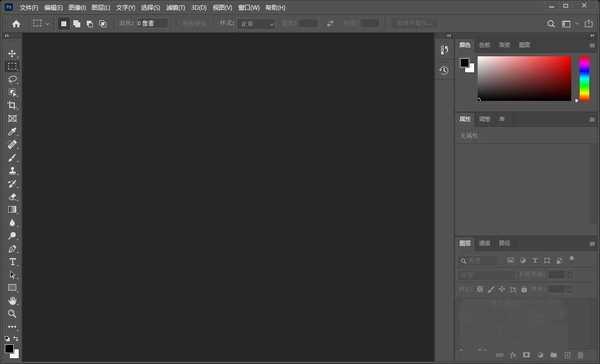Image resolution: width=600 pixels, height=364 pixels.
Task: Click the swap width and height arrows
Action: (x=330, y=24)
